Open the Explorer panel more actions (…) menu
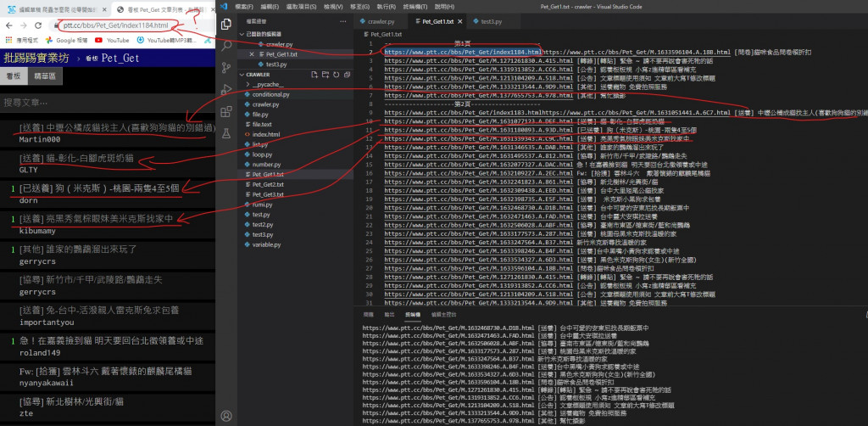This screenshot has height=426, width=868. pos(342,21)
